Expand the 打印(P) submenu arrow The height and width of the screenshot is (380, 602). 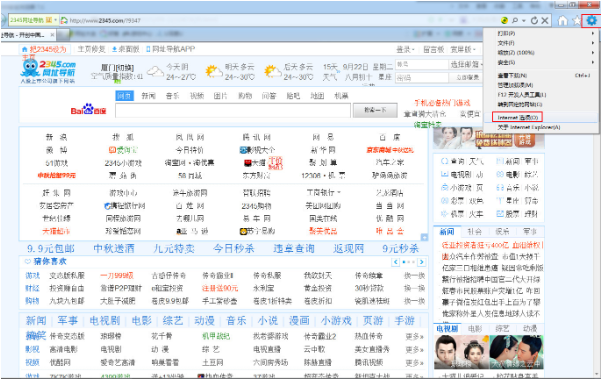coord(593,33)
